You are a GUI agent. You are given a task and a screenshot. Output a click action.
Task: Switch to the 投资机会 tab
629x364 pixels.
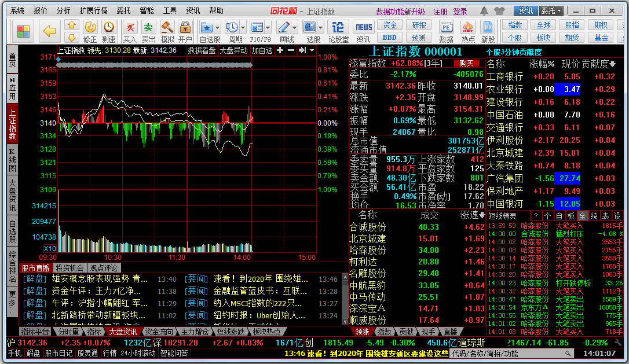(70, 268)
